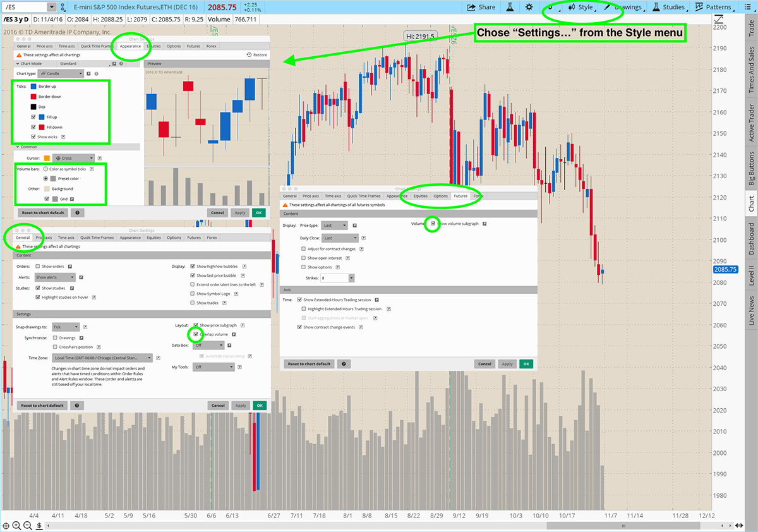
Task: Click the pan crosshair icon at bottom left
Action: click(6, 526)
